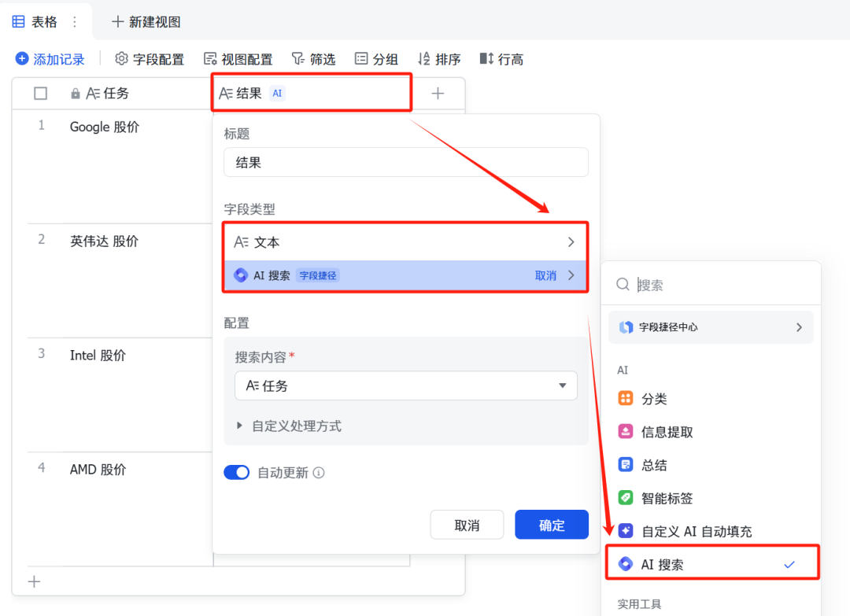Open 视图配置 settings icon
The height and width of the screenshot is (616, 850).
tap(210, 58)
